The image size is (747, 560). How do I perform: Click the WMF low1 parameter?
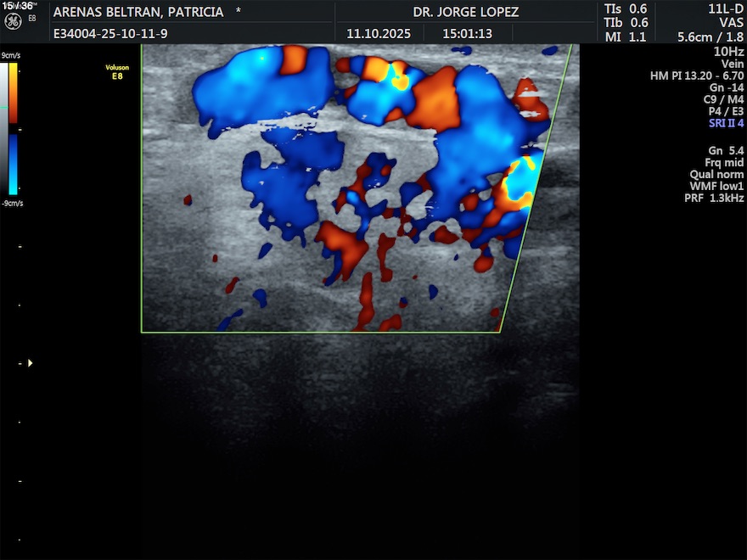pos(716,186)
